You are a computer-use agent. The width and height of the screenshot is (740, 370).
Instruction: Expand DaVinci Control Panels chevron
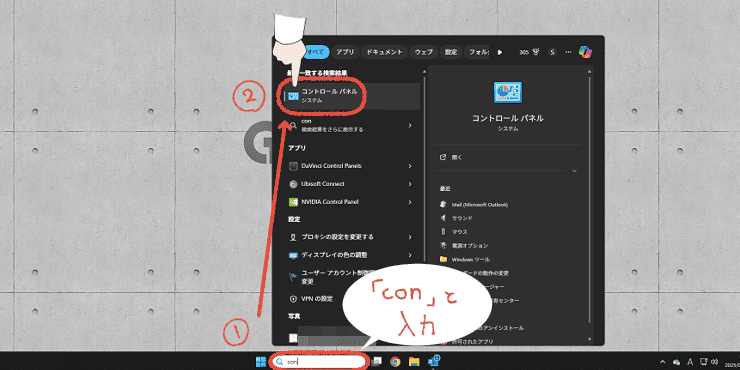(x=410, y=166)
